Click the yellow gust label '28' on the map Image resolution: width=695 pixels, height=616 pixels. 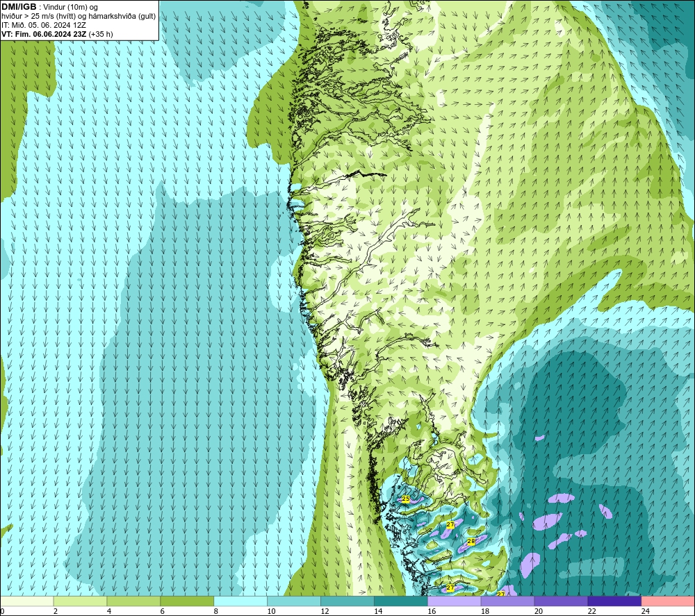[471, 541]
